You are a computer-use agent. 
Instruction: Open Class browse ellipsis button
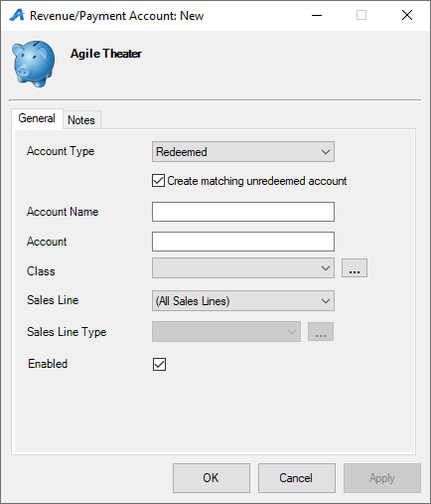tap(355, 267)
